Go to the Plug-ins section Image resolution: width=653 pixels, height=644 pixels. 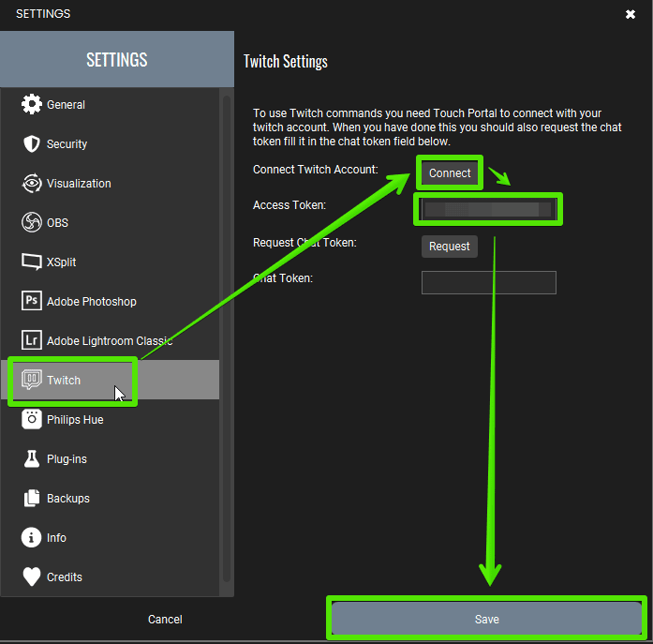pyautogui.click(x=110, y=458)
